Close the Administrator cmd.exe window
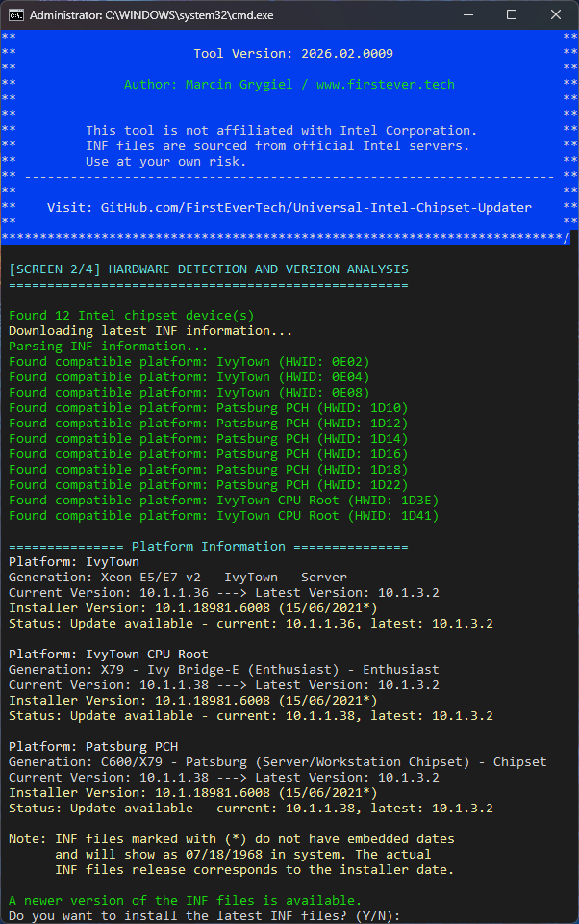 click(x=556, y=15)
